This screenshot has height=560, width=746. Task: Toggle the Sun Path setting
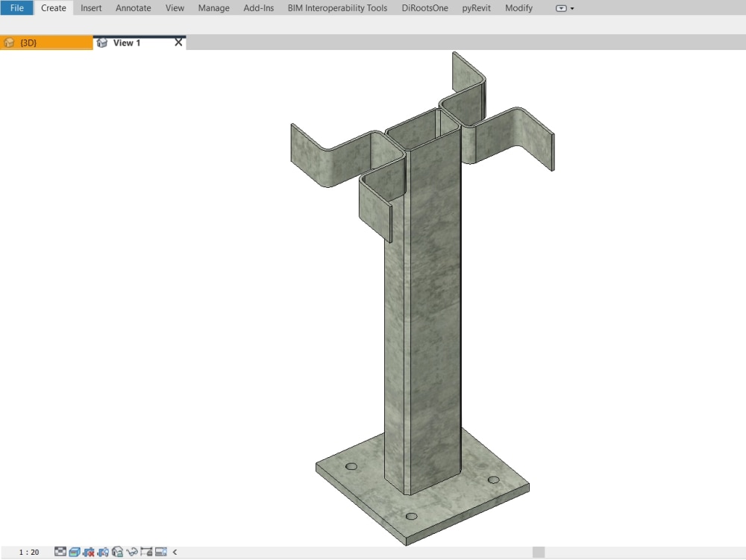tap(90, 553)
